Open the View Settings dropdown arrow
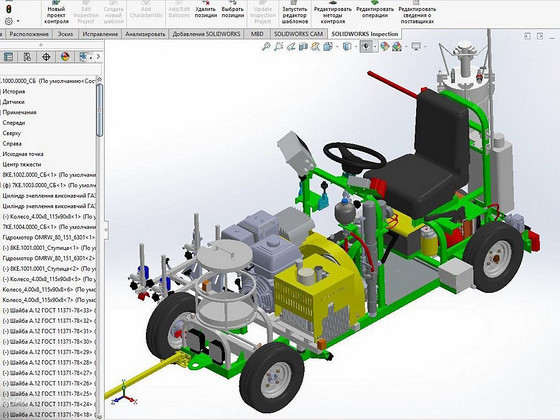Viewport: 560px width, 420px height. [425, 47]
